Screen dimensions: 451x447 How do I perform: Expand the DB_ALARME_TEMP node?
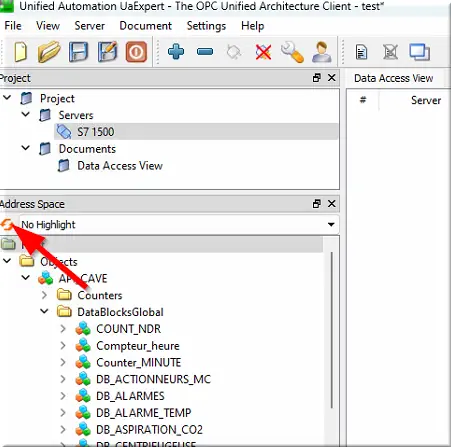click(63, 413)
